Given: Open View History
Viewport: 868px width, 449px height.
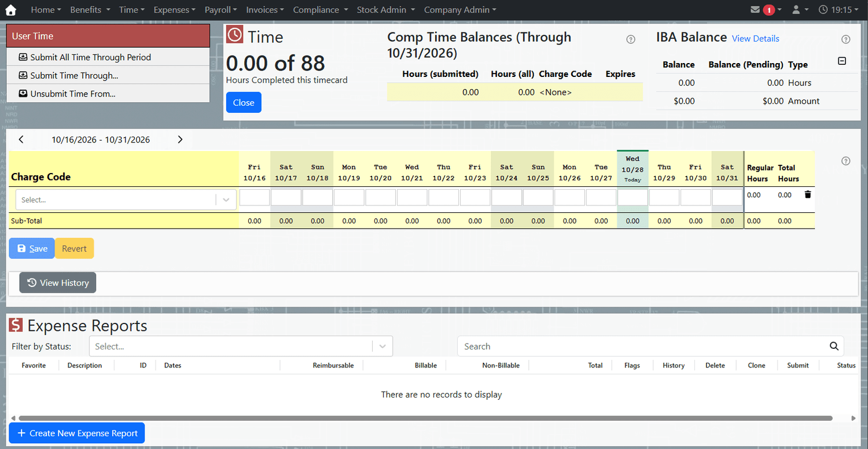Looking at the screenshot, I should pos(58,282).
